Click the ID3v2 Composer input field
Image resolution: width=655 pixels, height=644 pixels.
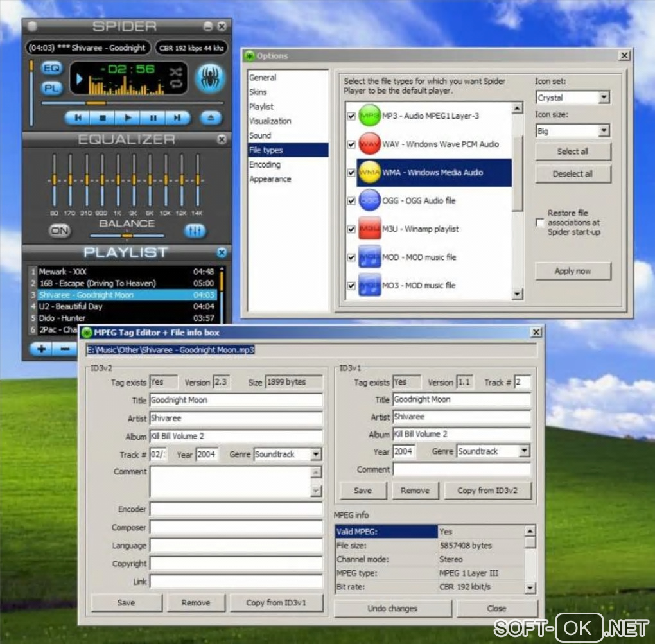pyautogui.click(x=236, y=528)
